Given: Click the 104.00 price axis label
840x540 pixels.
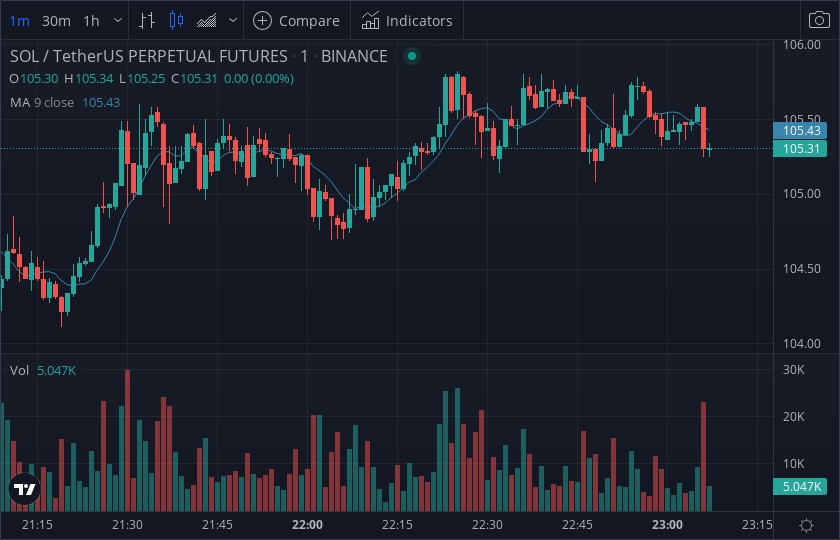Looking at the screenshot, I should click(801, 343).
